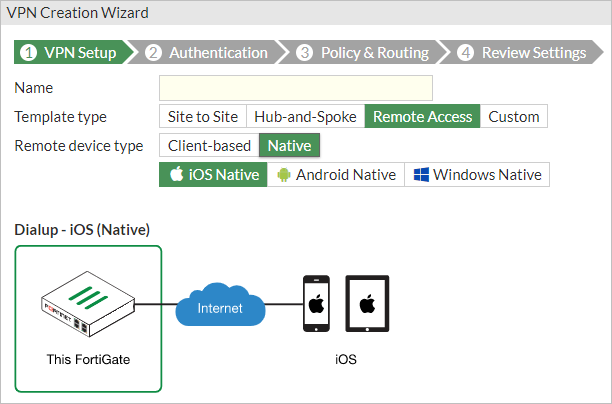
Task: Select the Android Native option
Action: (x=336, y=174)
